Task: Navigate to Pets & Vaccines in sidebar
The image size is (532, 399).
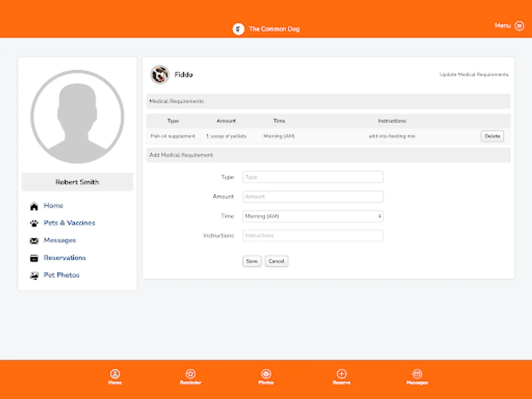Action: click(70, 223)
